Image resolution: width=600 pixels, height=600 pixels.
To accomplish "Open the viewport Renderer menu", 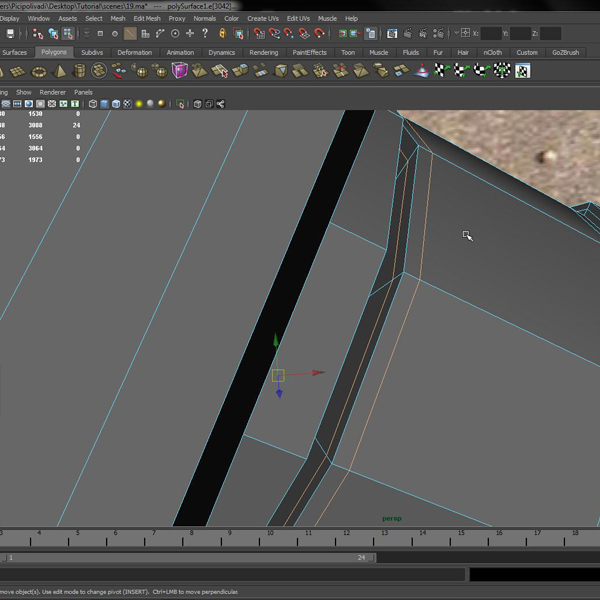I will (52, 92).
